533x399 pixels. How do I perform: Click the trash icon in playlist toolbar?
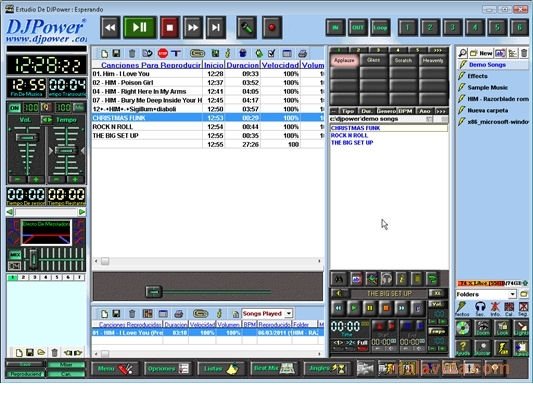pyautogui.click(x=132, y=53)
